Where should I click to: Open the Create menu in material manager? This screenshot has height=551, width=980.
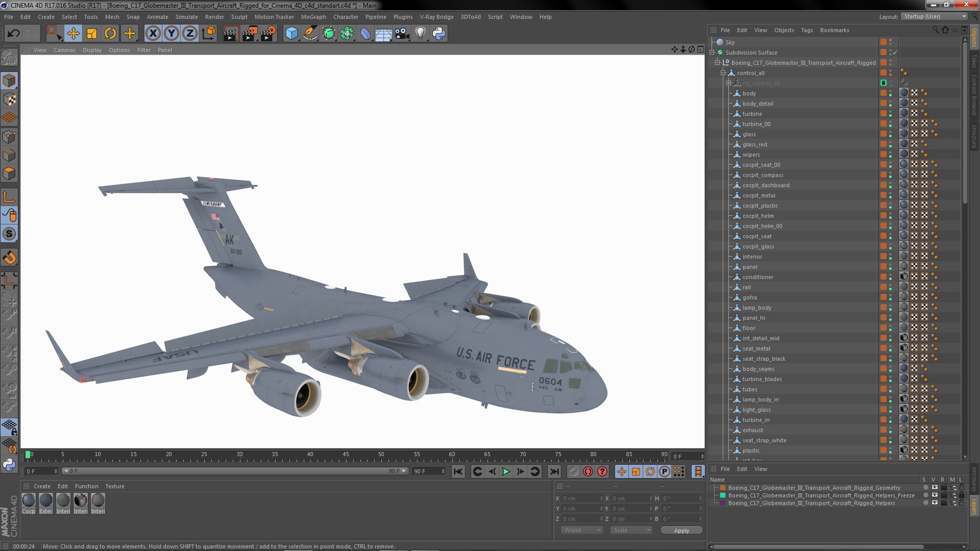tap(42, 486)
